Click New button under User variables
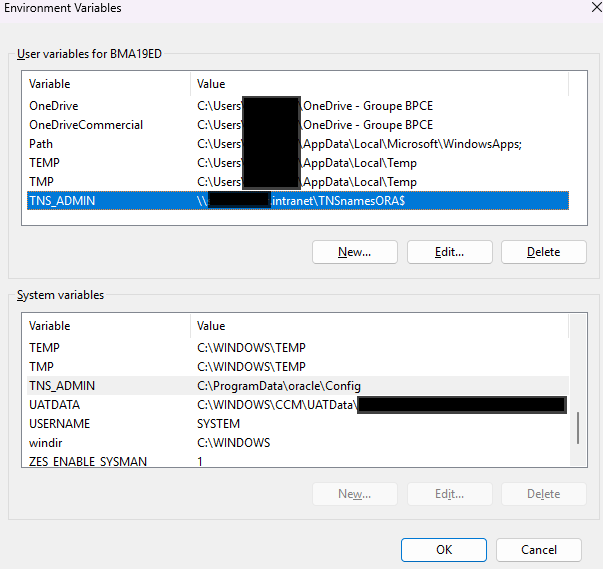This screenshot has width=603, height=569. pyautogui.click(x=355, y=252)
